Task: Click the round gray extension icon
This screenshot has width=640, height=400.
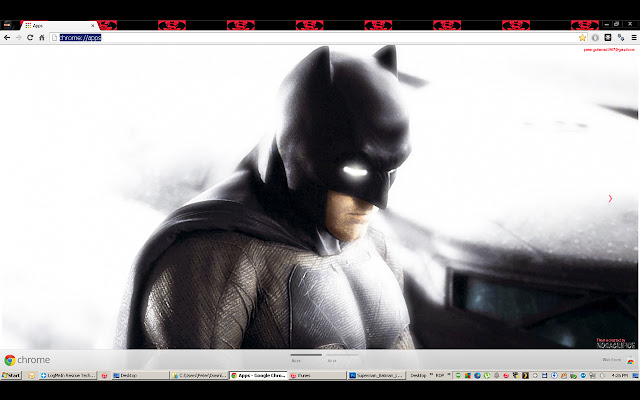Action: [x=595, y=38]
